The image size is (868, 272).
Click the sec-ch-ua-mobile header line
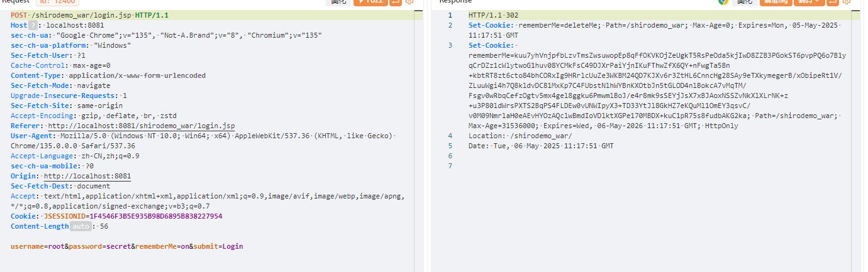pyautogui.click(x=52, y=166)
